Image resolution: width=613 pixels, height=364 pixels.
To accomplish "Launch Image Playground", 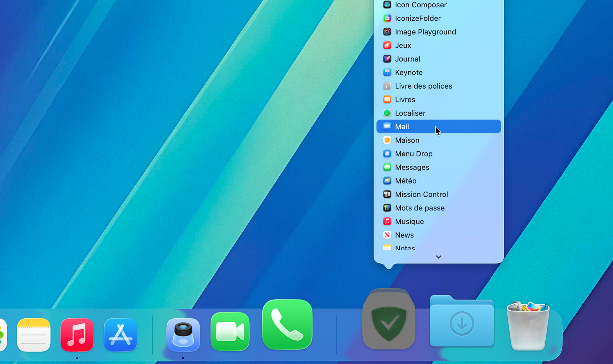I will [x=425, y=32].
